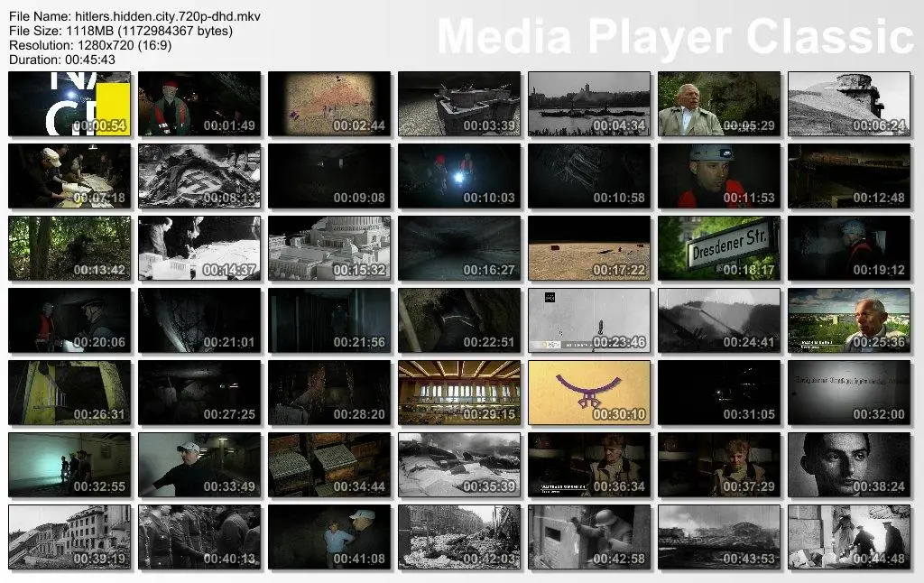
Task: Click the archival frame at 00:24:41
Action: pos(719,320)
